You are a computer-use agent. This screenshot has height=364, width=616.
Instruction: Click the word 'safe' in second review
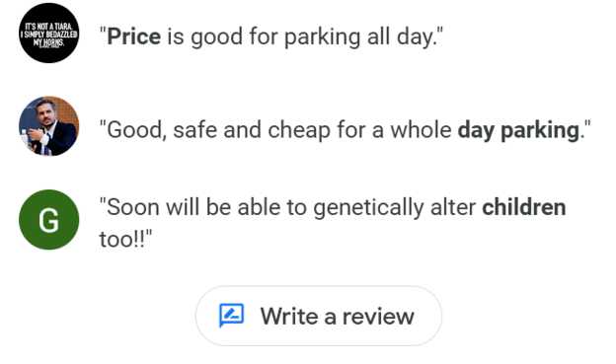point(194,130)
